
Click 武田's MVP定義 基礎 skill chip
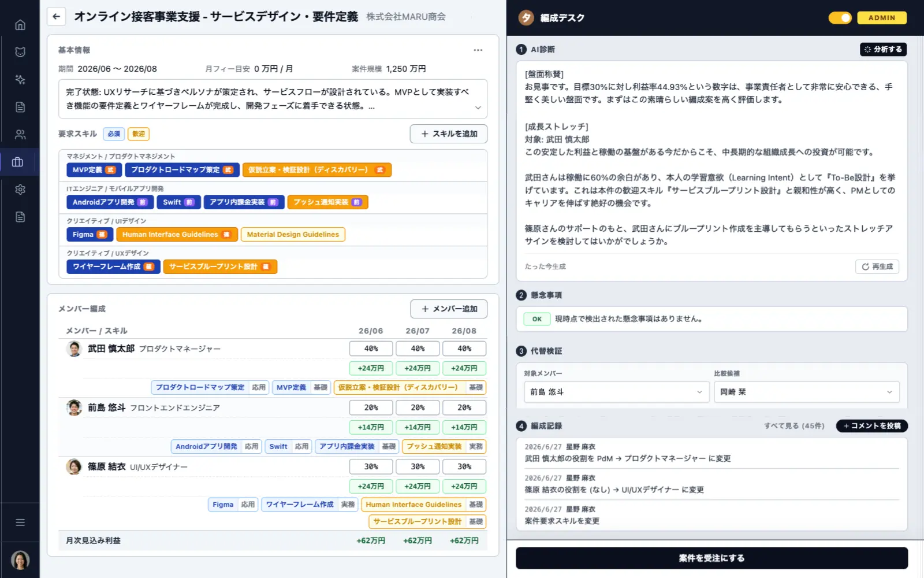(x=301, y=388)
